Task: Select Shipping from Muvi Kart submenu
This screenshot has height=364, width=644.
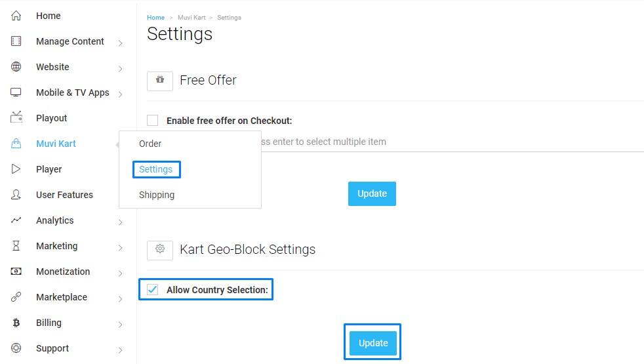Action: [157, 195]
